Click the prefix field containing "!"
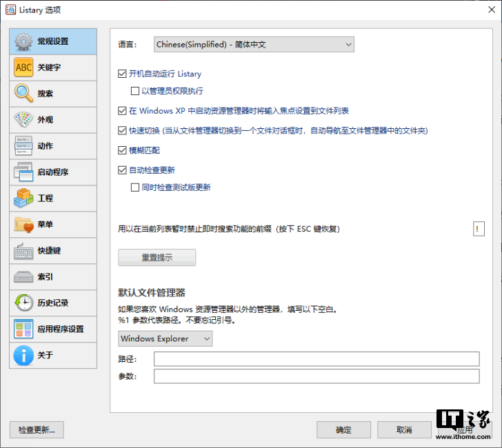The image size is (502, 448). [479, 229]
